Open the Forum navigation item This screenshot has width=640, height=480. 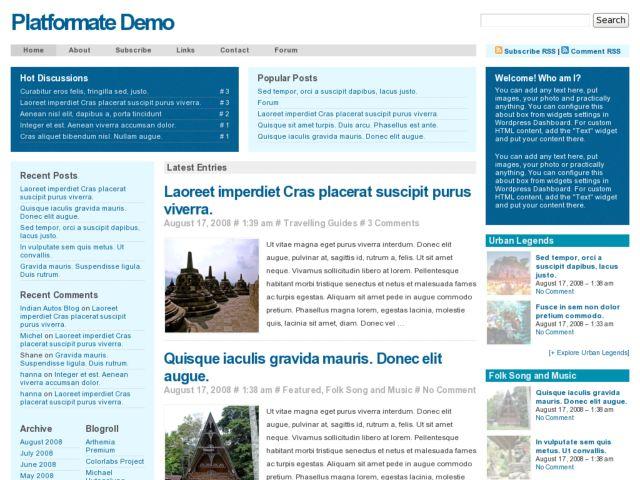click(286, 50)
